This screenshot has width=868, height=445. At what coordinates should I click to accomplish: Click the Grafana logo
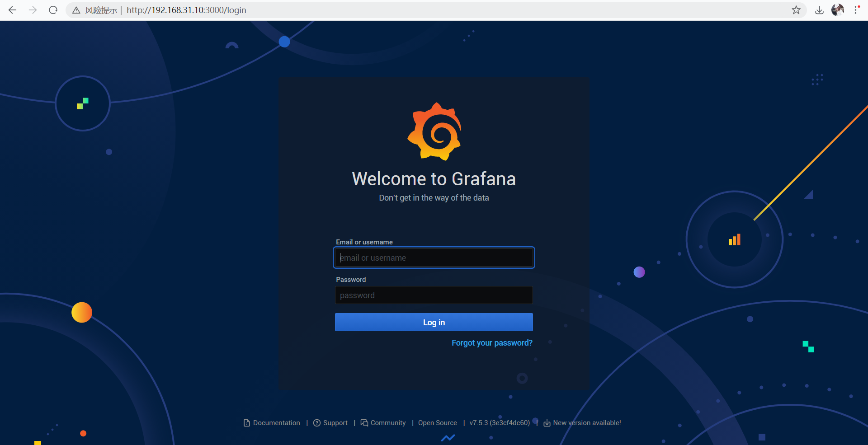pyautogui.click(x=434, y=131)
